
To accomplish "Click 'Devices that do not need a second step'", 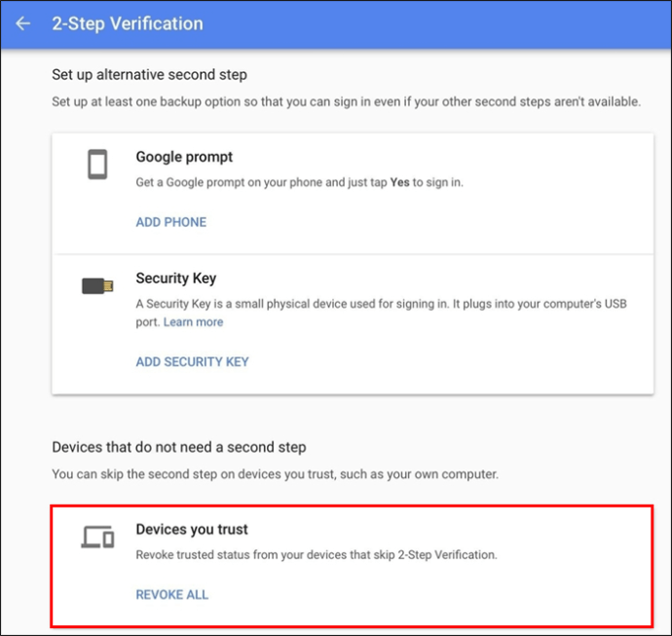I will (x=179, y=447).
